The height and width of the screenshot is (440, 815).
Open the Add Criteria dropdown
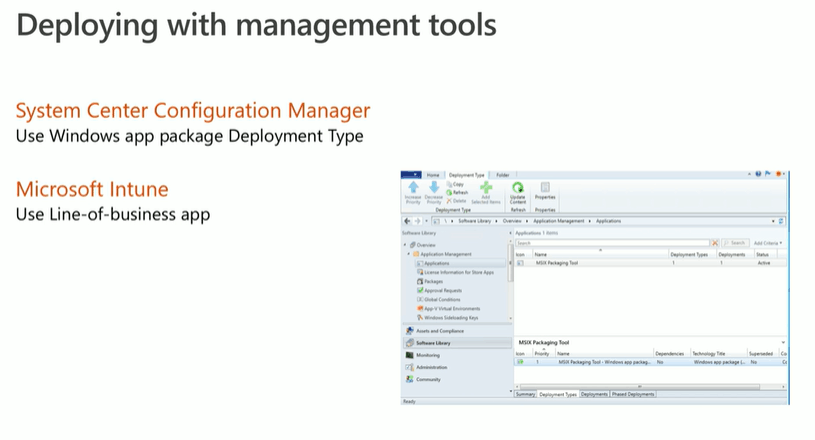point(768,243)
